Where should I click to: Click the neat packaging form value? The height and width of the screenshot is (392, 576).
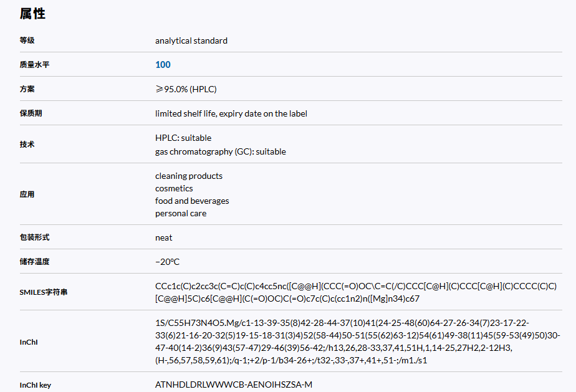point(164,237)
